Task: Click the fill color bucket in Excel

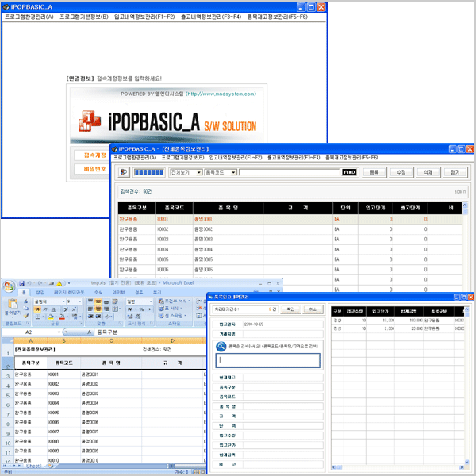Action: tap(51, 317)
